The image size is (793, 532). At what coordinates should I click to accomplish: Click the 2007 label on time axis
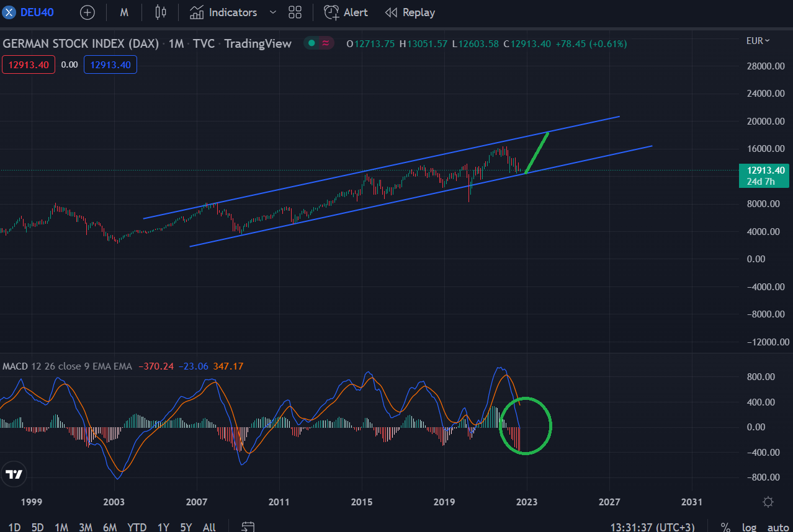click(197, 502)
